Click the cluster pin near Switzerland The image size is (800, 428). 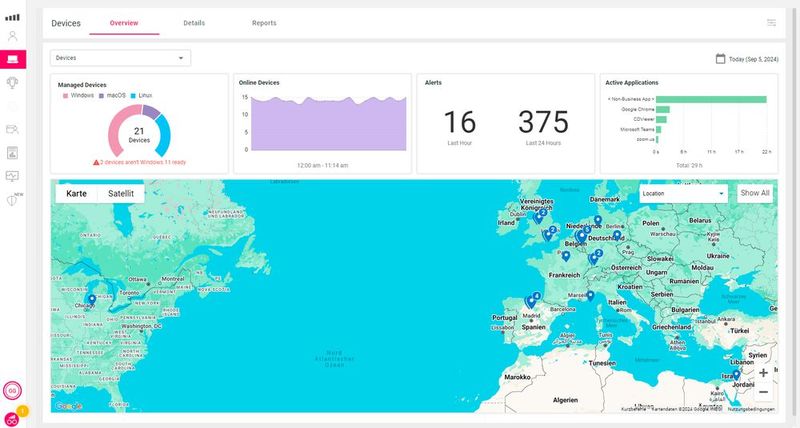click(x=594, y=258)
